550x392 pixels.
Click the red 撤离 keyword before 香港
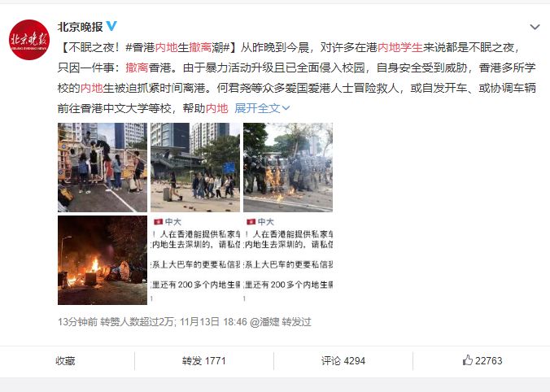pyautogui.click(x=137, y=68)
